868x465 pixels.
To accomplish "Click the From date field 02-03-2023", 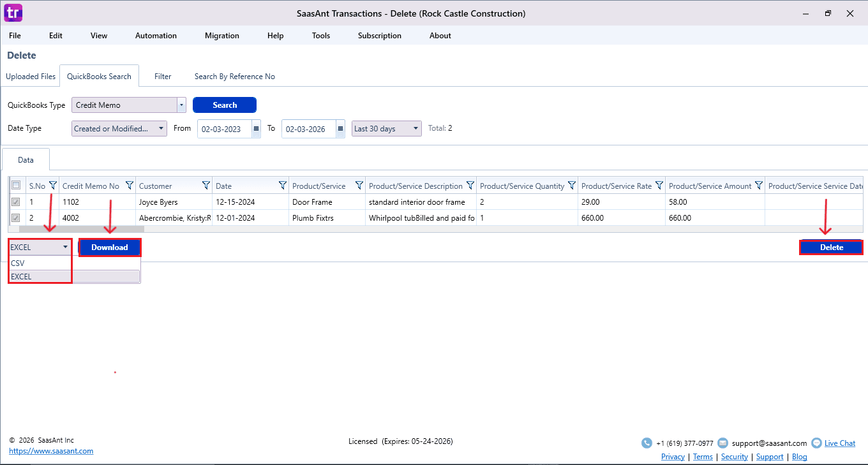I will [225, 129].
